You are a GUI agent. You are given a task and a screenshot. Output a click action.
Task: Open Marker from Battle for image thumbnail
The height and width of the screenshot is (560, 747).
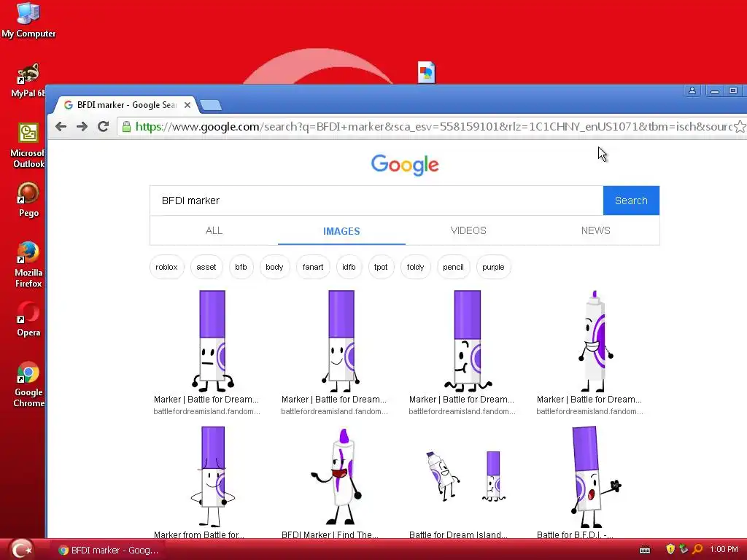pyautogui.click(x=212, y=476)
